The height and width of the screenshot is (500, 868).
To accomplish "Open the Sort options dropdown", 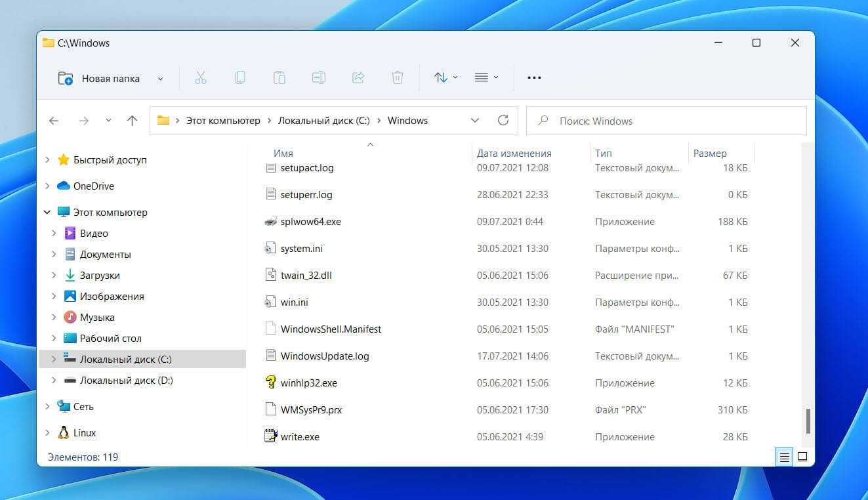I will tap(446, 77).
